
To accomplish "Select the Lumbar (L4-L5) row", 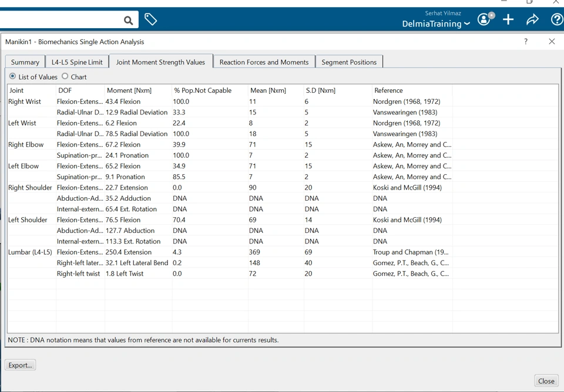I will click(x=30, y=252).
